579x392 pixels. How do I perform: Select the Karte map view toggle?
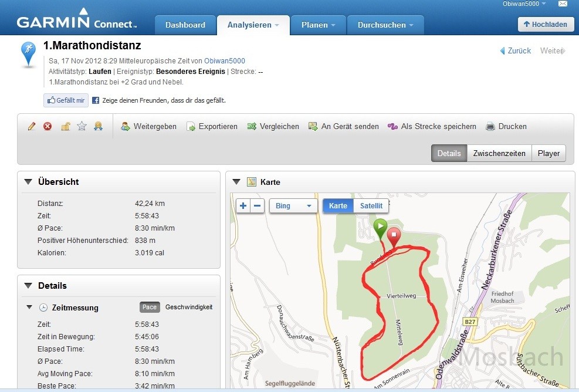[x=338, y=206]
